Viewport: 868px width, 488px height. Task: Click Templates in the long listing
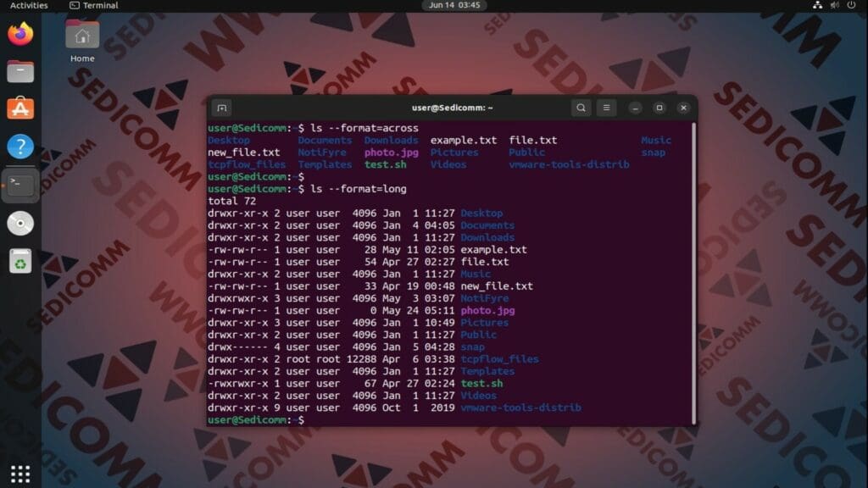tap(487, 371)
